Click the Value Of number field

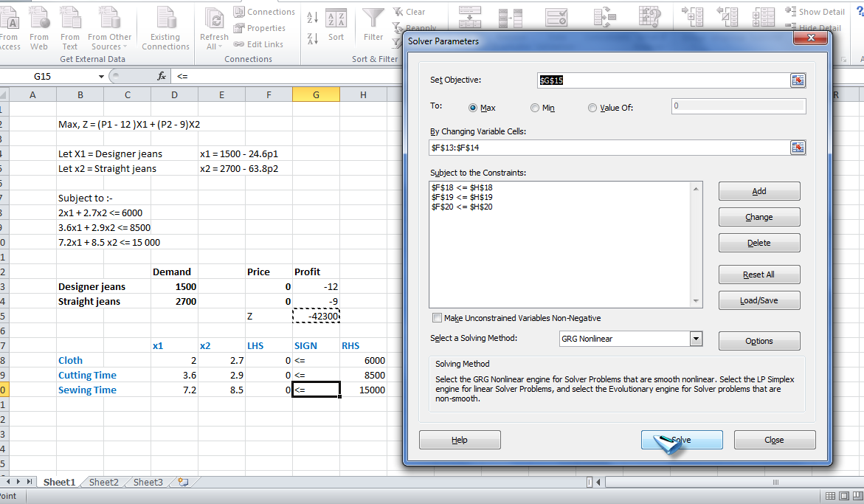coord(739,106)
